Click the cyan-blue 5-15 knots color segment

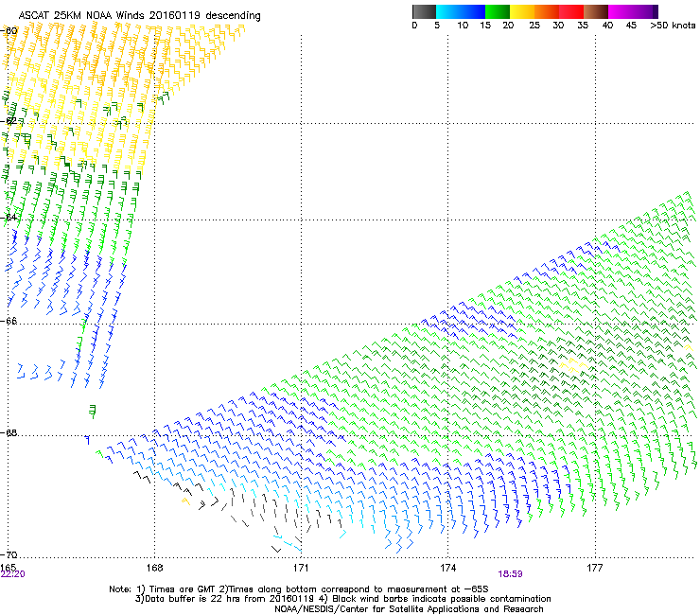[x=461, y=11]
